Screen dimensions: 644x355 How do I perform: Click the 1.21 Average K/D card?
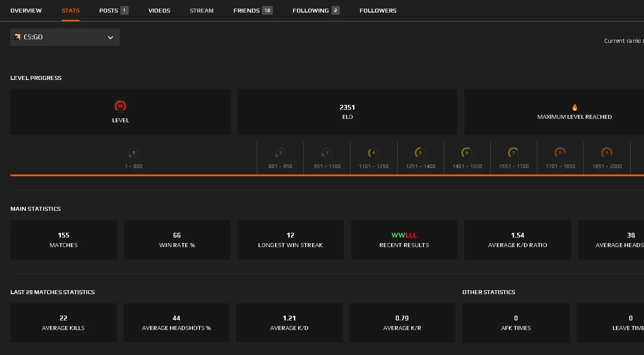289,323
